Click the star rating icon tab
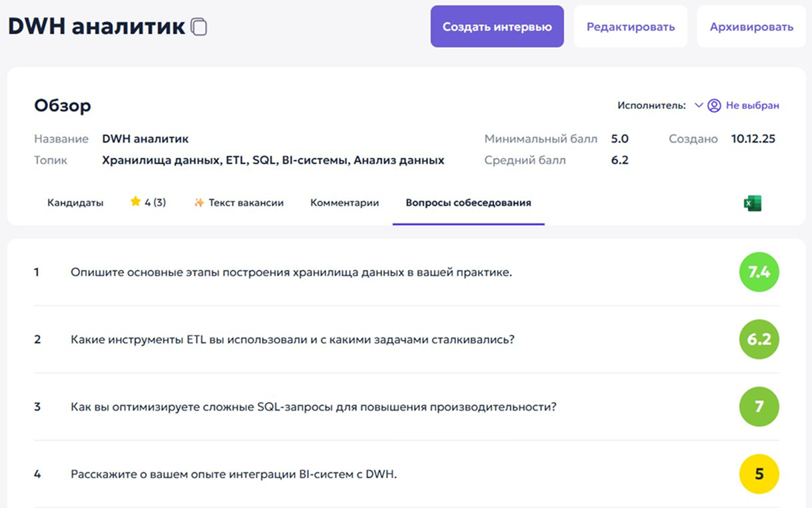 [x=136, y=203]
